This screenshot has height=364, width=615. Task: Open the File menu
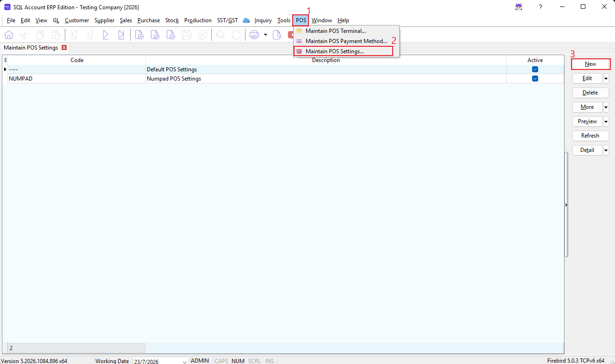point(11,20)
